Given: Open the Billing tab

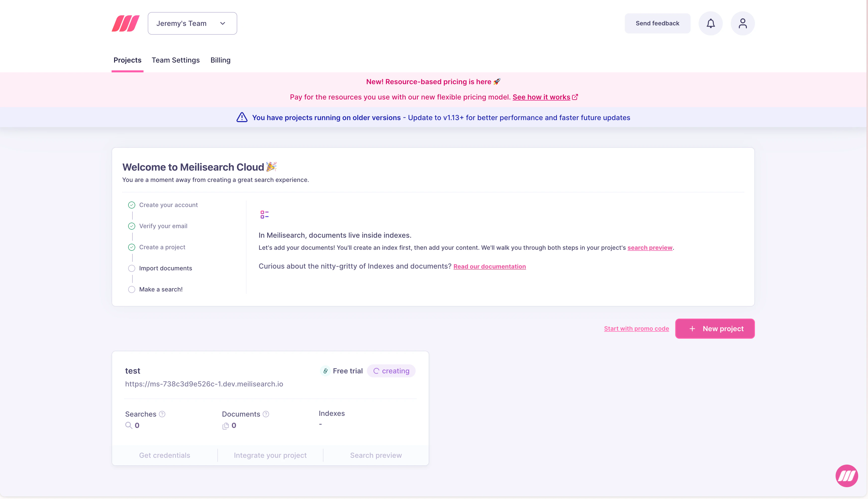Looking at the screenshot, I should click(220, 60).
